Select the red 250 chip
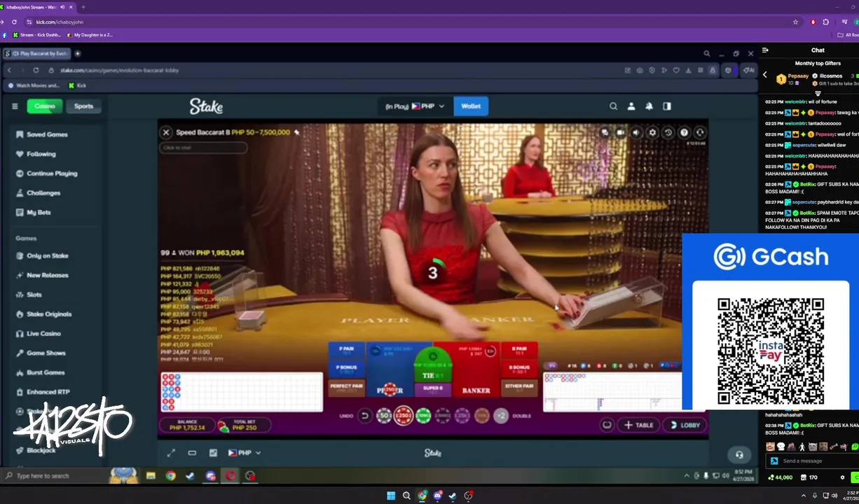The height and width of the screenshot is (504, 859). coord(403,416)
